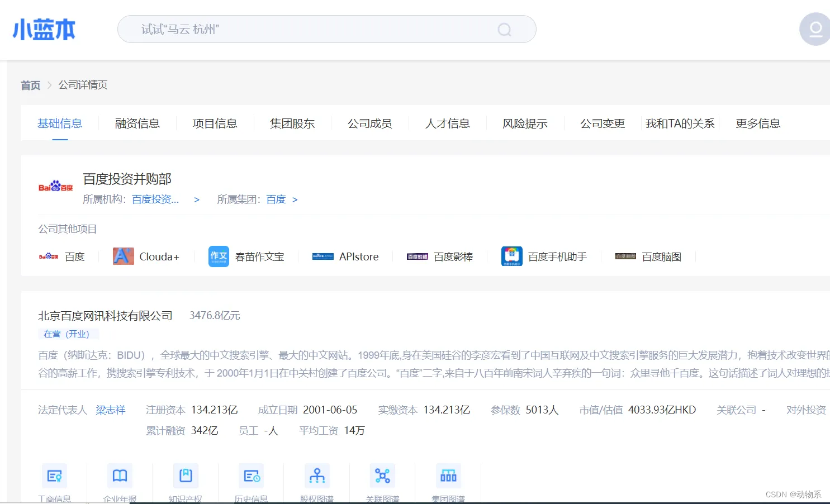Select the 公司变更 tab

click(x=603, y=123)
